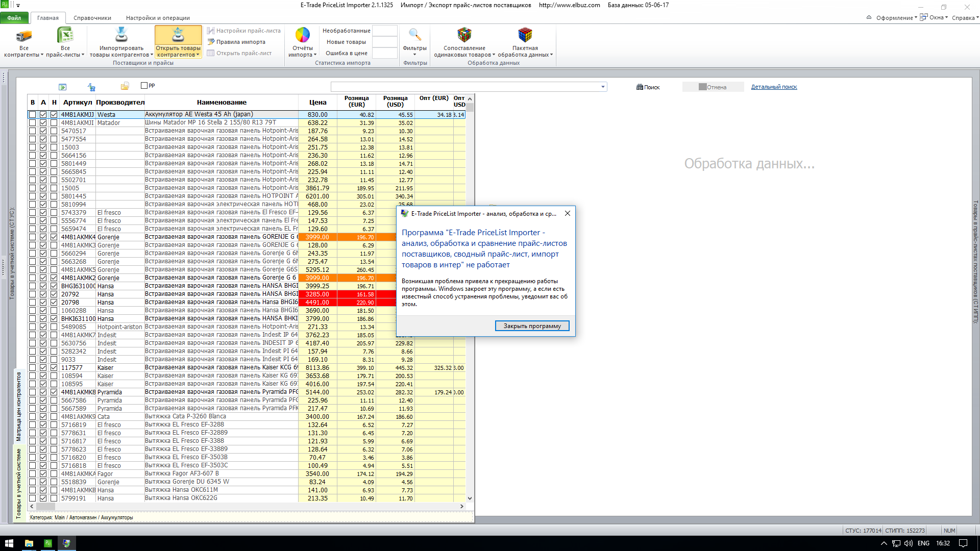Open the Окна dropdown menu
The image size is (980, 551).
pyautogui.click(x=939, y=18)
